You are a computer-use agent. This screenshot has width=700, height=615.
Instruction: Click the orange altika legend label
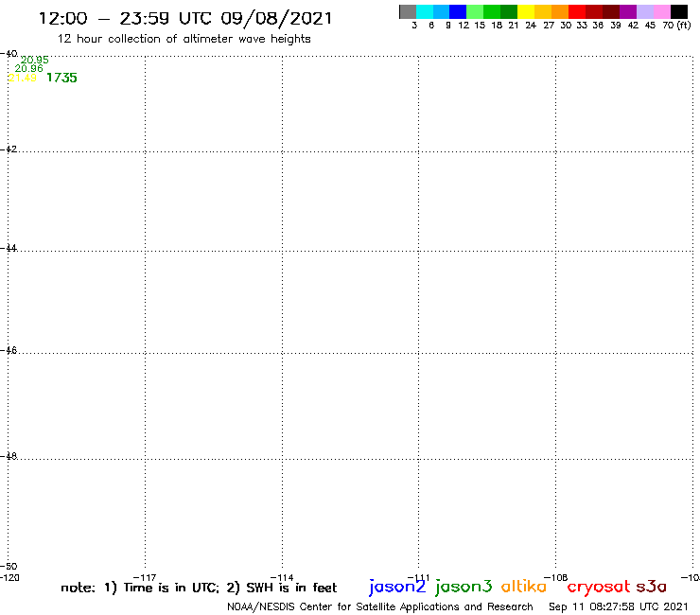click(x=524, y=586)
